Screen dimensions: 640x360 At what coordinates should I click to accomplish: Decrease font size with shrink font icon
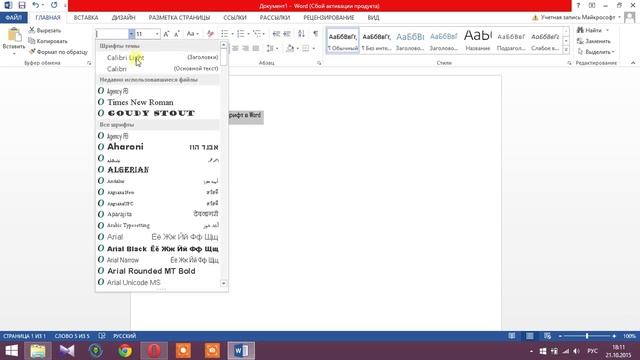tap(177, 34)
